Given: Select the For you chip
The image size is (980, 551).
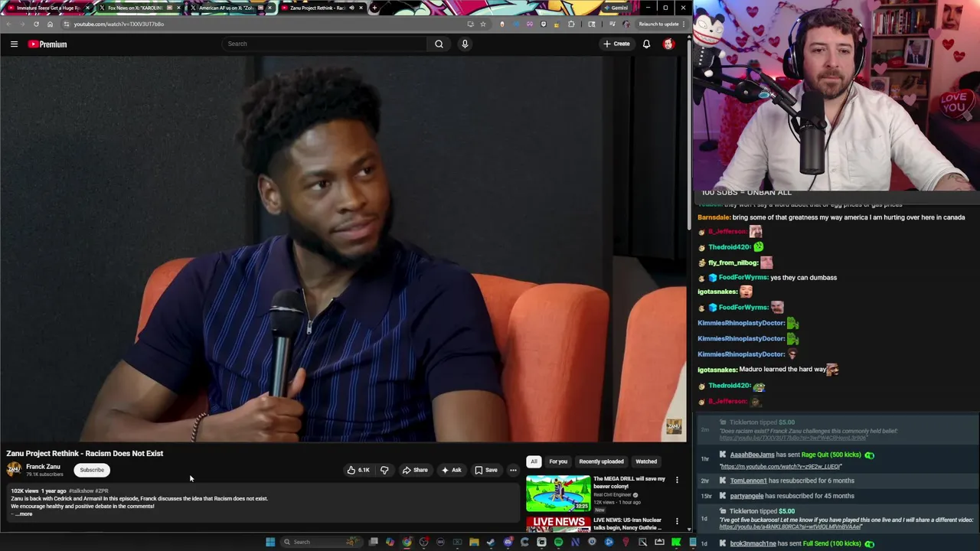Looking at the screenshot, I should (558, 461).
